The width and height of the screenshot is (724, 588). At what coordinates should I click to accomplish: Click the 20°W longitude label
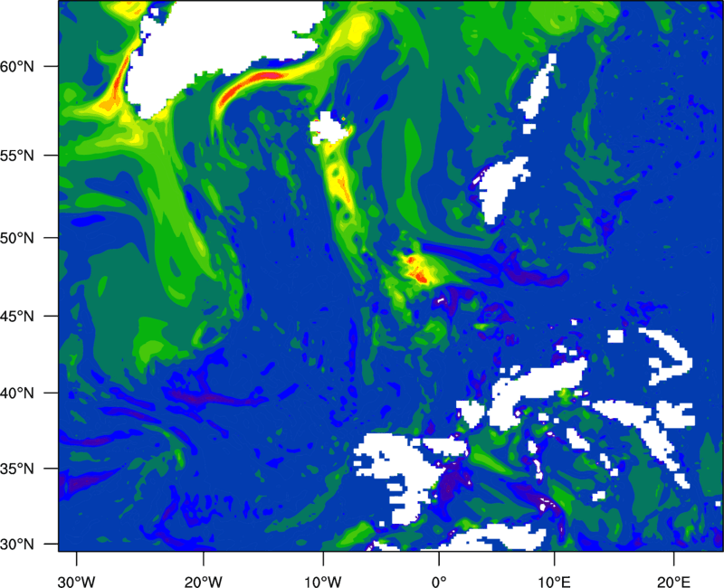point(204,581)
